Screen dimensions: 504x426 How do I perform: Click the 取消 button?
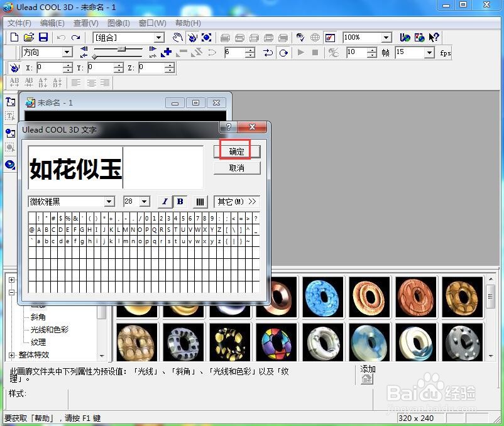[x=236, y=168]
